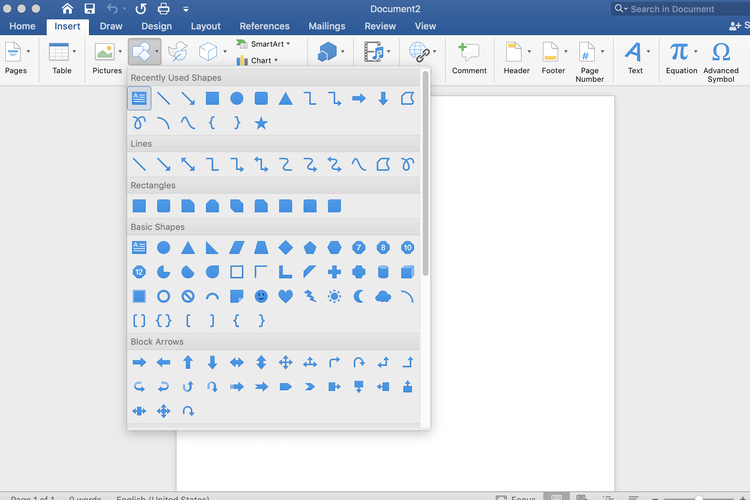Viewport: 750px width, 500px height.
Task: Expand the Pages dropdown
Action: pos(28,51)
